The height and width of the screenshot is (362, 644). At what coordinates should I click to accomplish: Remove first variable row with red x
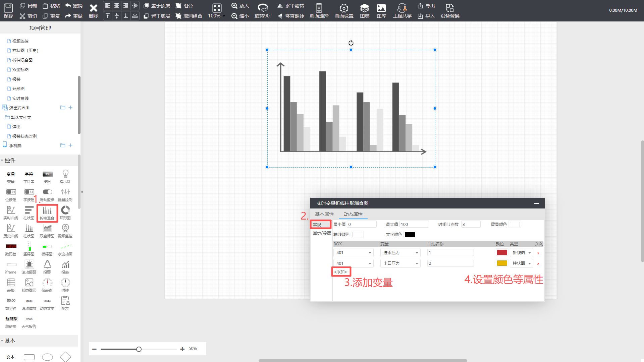[x=538, y=253]
